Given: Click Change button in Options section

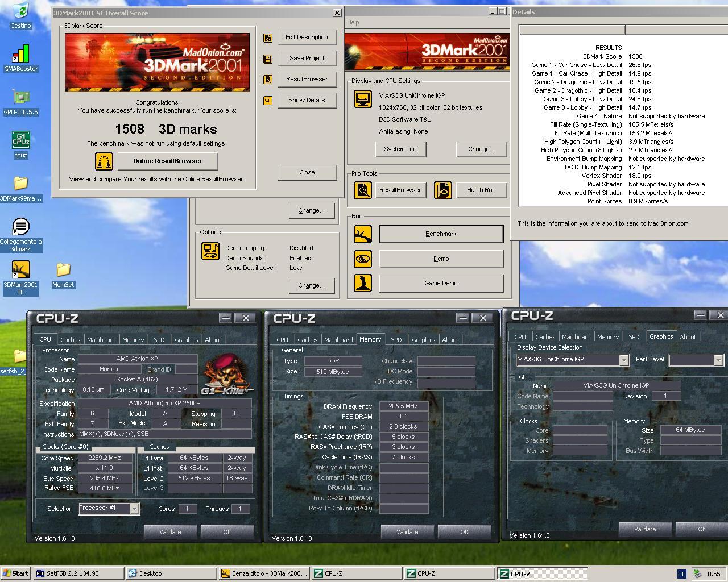Looking at the screenshot, I should (311, 286).
